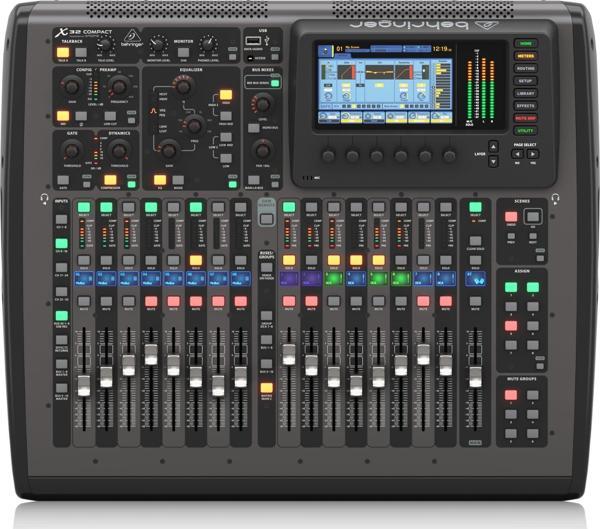600x529 pixels.
Task: Open the Setup screen button
Action: (525, 81)
